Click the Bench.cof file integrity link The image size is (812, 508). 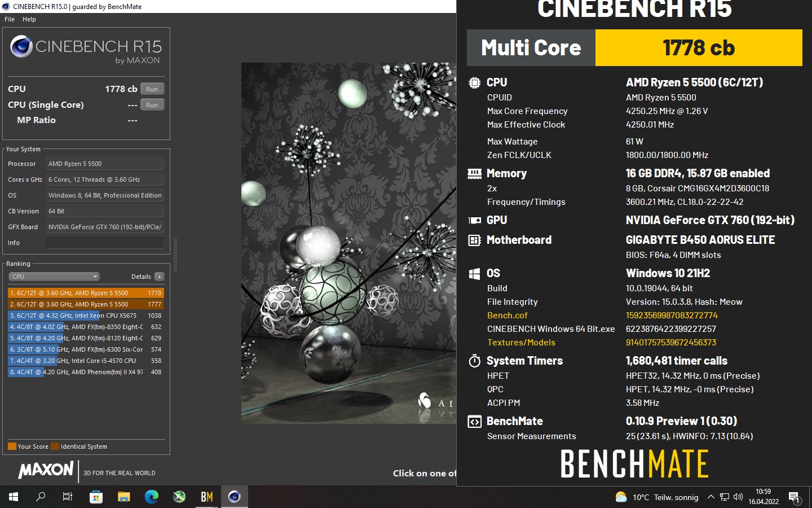tap(507, 316)
